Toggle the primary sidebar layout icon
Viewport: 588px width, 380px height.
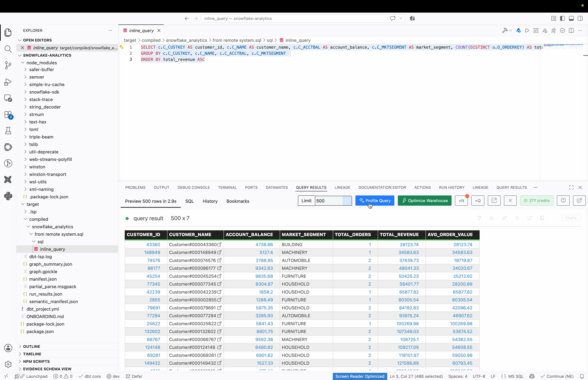pos(563,19)
